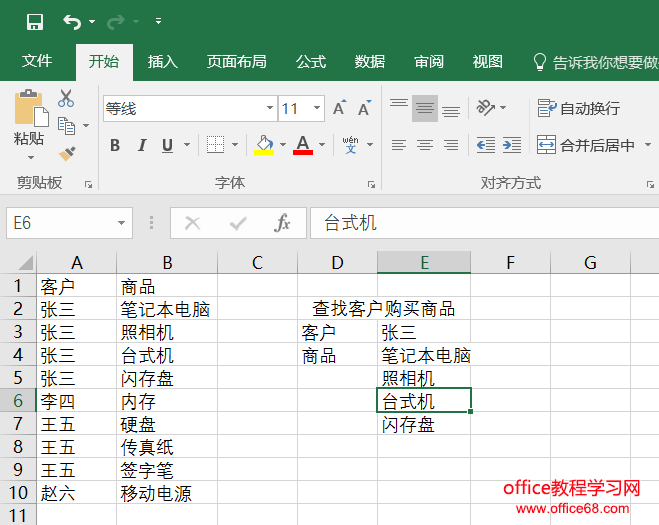The image size is (659, 525).
Task: Click the Borders icon
Action: tap(215, 145)
